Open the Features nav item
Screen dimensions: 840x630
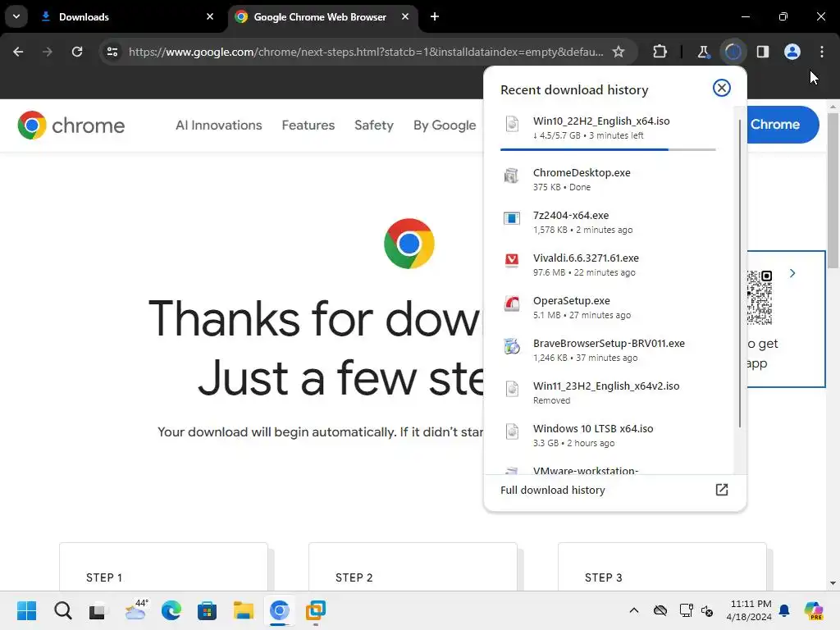pyautogui.click(x=308, y=126)
